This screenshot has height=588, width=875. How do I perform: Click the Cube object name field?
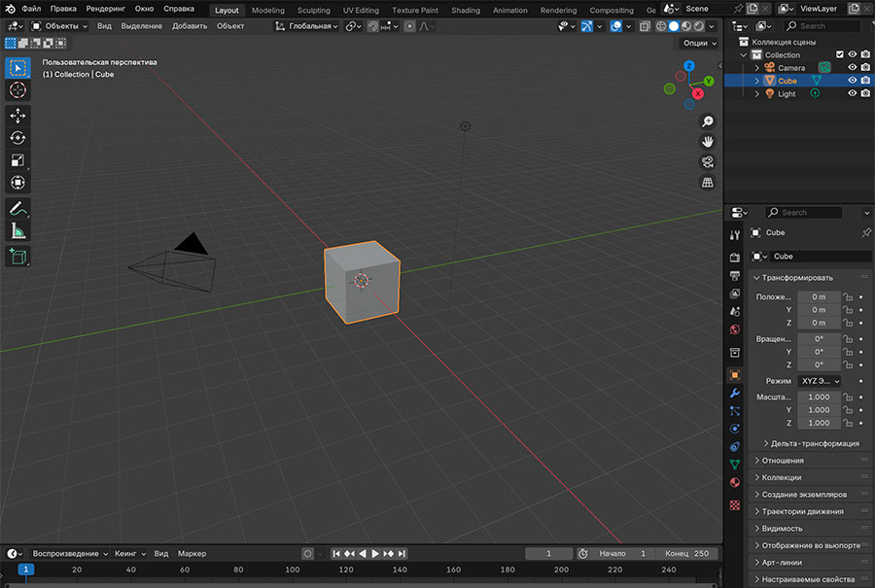[x=821, y=256]
